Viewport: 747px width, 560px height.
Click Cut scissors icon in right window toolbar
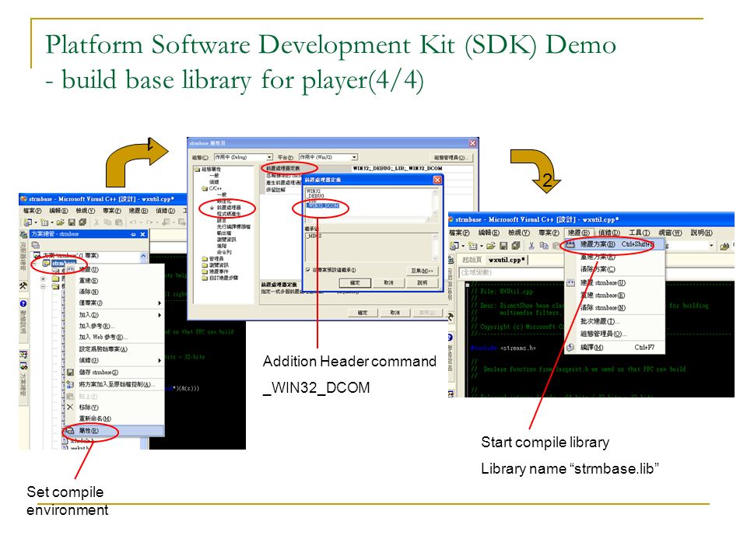pos(531,246)
